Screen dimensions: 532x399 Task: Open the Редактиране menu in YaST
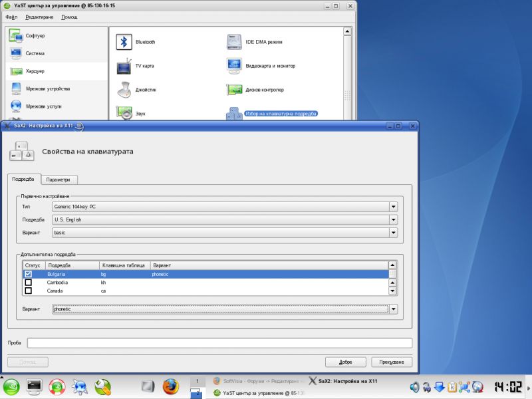pos(39,17)
